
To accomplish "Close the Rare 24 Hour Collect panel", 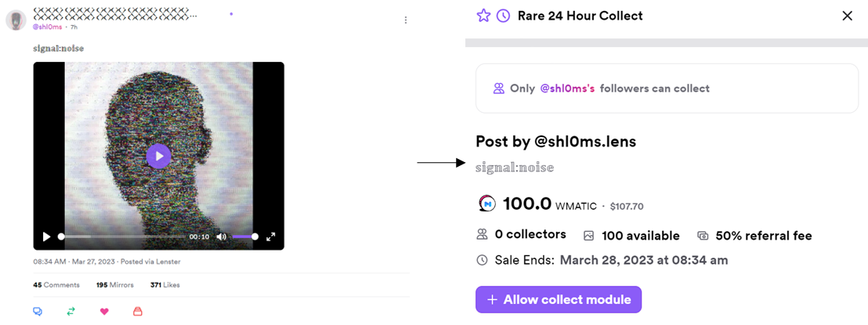I will [847, 16].
